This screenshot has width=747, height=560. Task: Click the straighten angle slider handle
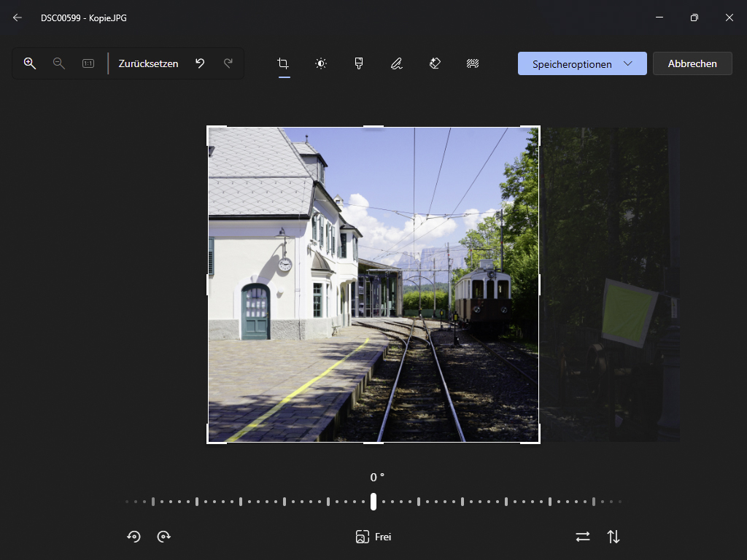(x=373, y=502)
